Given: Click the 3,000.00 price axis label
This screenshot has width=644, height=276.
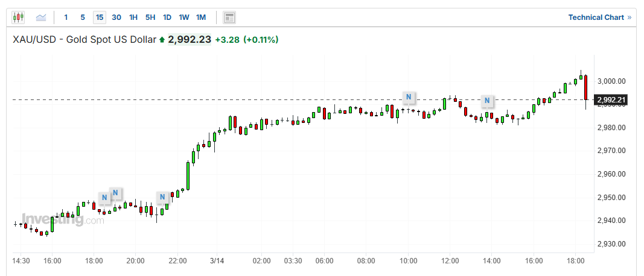Looking at the screenshot, I should pyautogui.click(x=612, y=81).
